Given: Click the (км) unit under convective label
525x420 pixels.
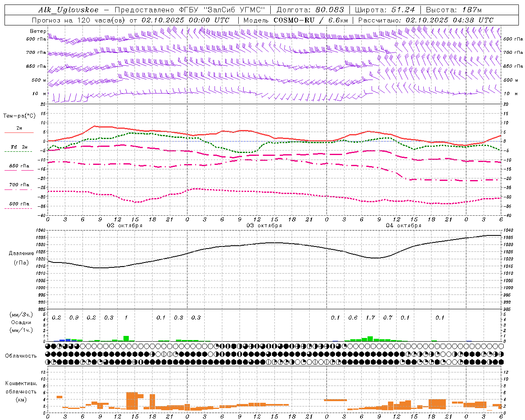Looking at the screenshot, I should tap(21, 399).
